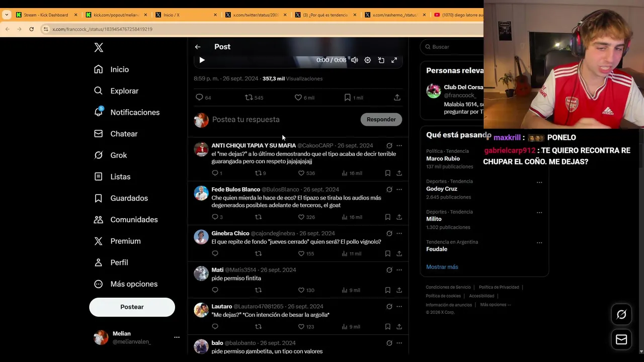Open the video settings gear
Image resolution: width=644 pixels, height=362 pixels.
[x=368, y=60]
